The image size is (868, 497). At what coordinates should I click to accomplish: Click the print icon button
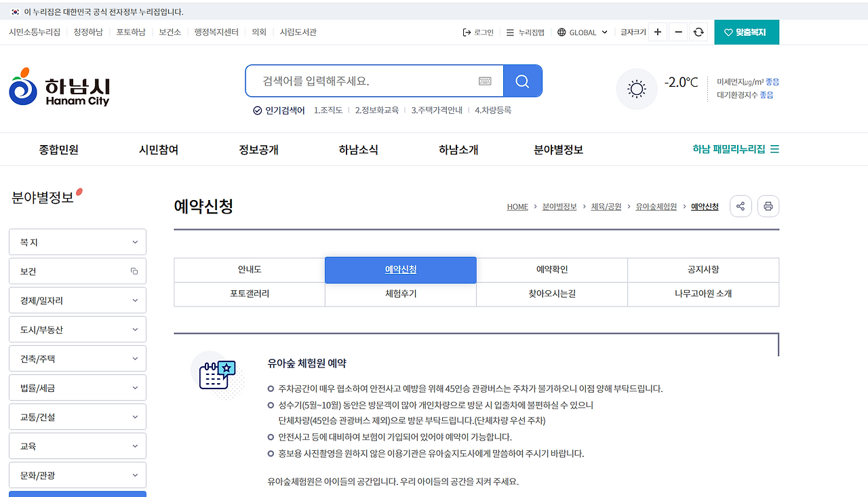point(768,206)
